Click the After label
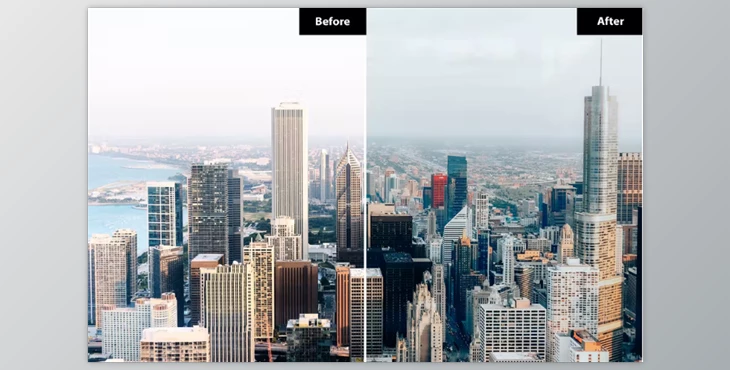This screenshot has width=730, height=370. click(x=609, y=21)
